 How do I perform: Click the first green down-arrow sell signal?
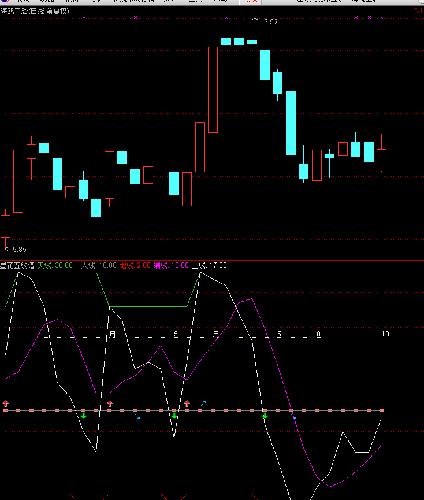83,416
